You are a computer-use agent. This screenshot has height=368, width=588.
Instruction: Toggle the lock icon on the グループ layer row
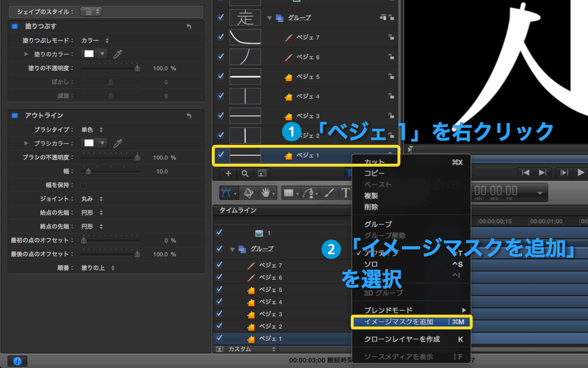391,17
